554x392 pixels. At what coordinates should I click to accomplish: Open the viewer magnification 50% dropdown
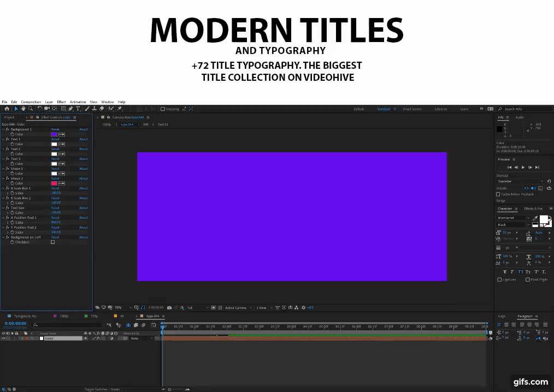(x=123, y=307)
